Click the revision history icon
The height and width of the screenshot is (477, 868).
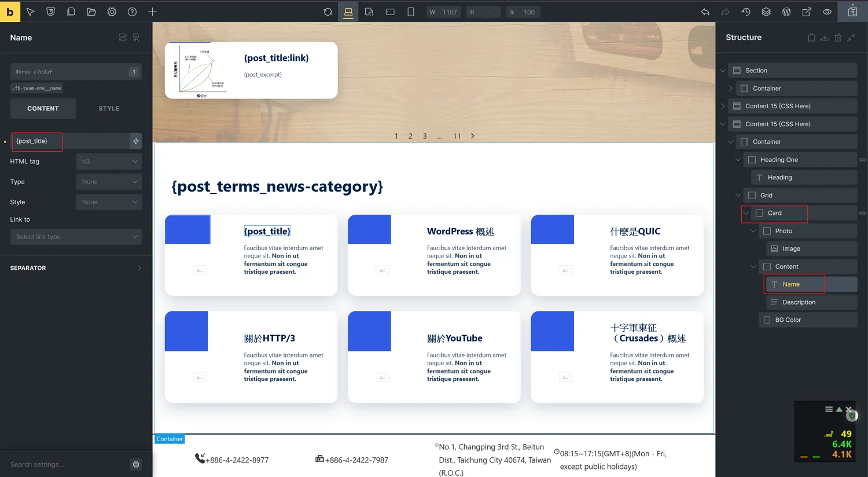point(746,12)
